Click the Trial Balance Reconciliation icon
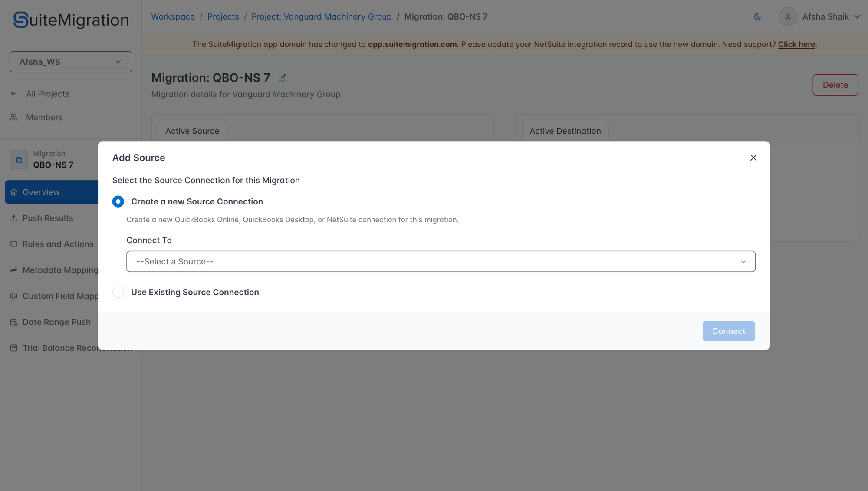Viewport: 868px width, 491px height. [x=14, y=348]
